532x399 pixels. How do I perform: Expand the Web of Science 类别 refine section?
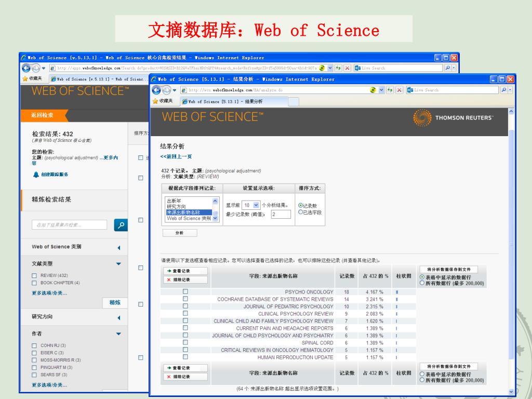click(119, 248)
